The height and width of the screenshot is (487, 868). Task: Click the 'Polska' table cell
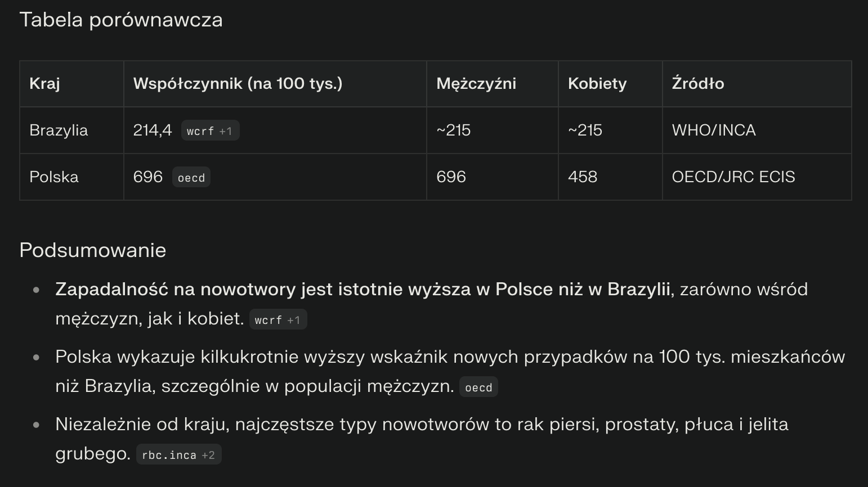54,177
